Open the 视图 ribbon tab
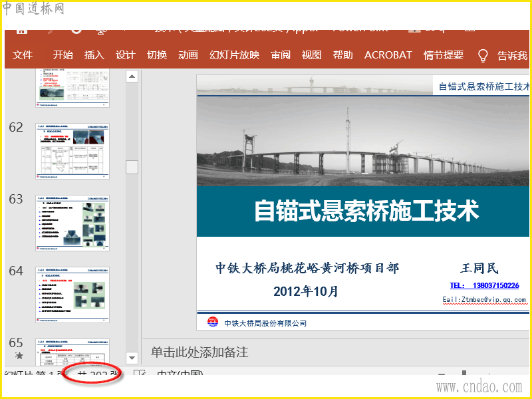 [x=311, y=55]
